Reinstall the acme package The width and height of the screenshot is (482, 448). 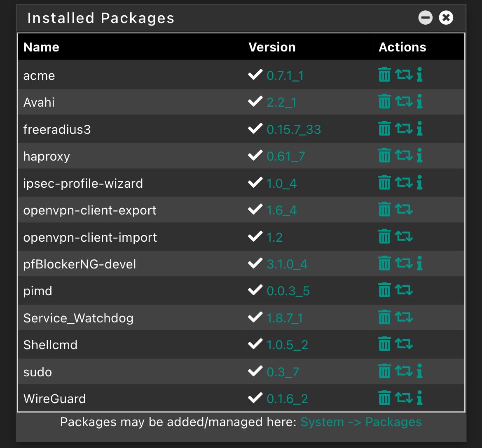click(404, 75)
